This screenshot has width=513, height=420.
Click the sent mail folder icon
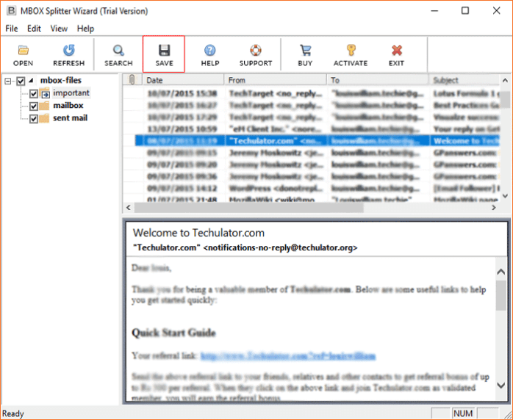pyautogui.click(x=44, y=118)
